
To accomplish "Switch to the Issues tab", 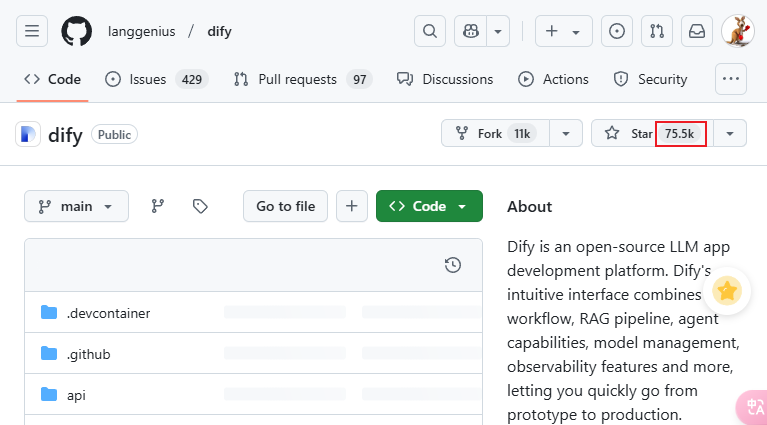I will point(148,79).
